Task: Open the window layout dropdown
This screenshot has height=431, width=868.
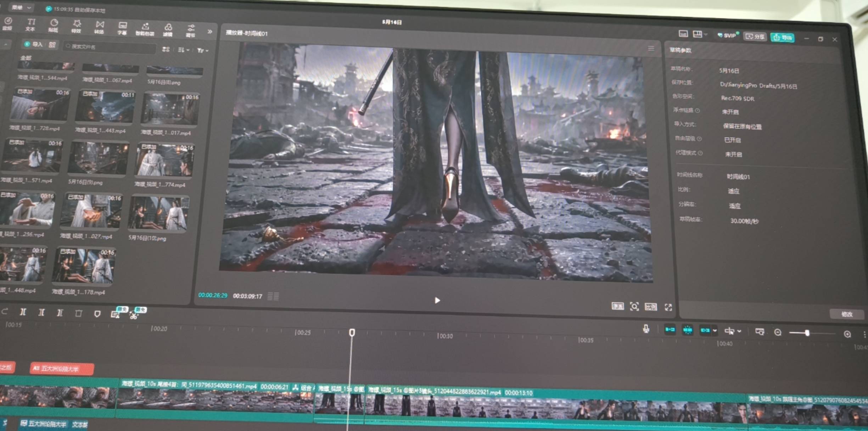Action: click(700, 34)
